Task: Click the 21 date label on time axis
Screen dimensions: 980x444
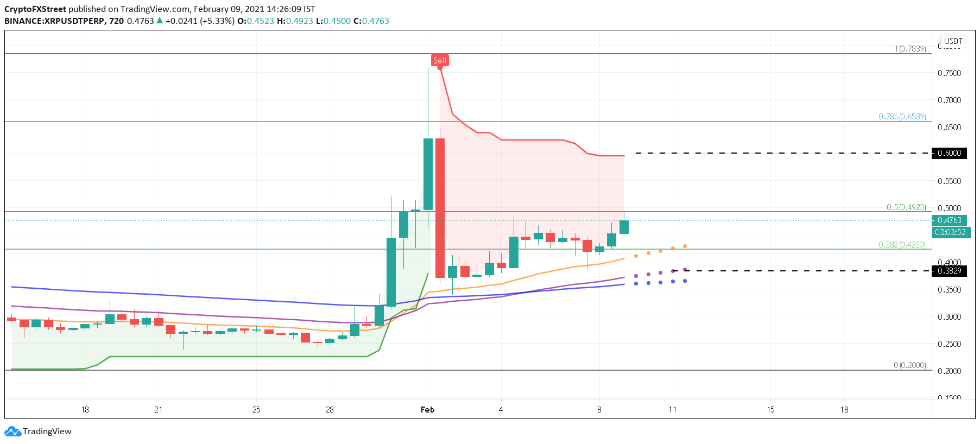Action: 159,410
